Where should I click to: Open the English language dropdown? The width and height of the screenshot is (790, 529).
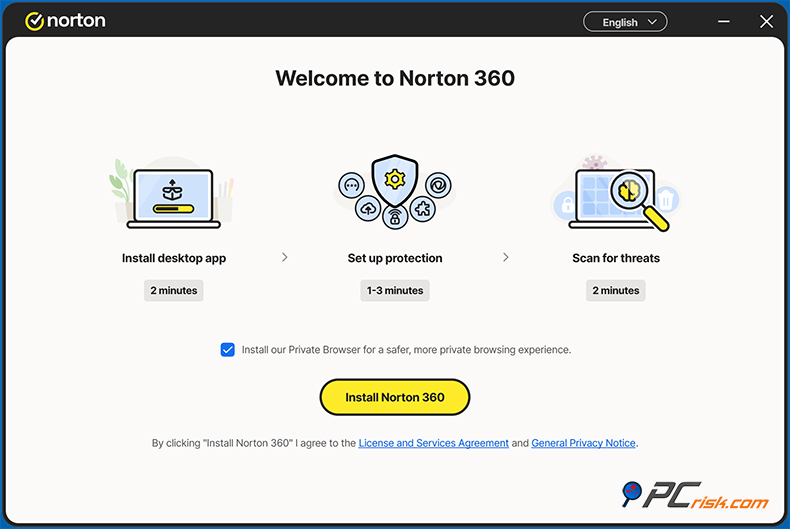625,22
